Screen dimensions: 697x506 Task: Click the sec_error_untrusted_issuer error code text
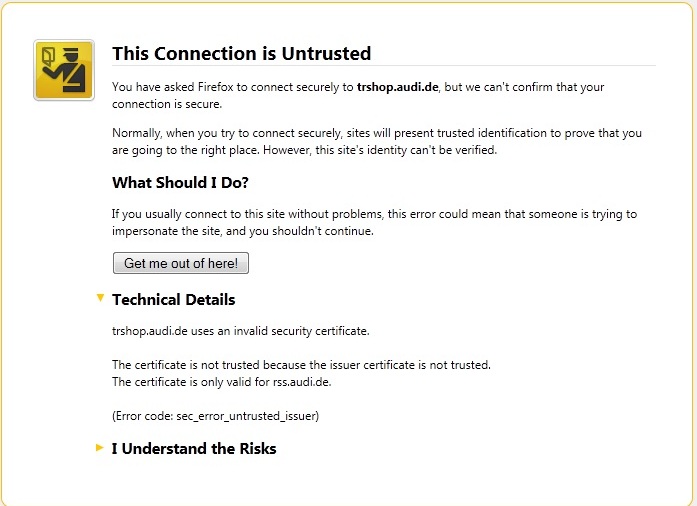(x=247, y=416)
